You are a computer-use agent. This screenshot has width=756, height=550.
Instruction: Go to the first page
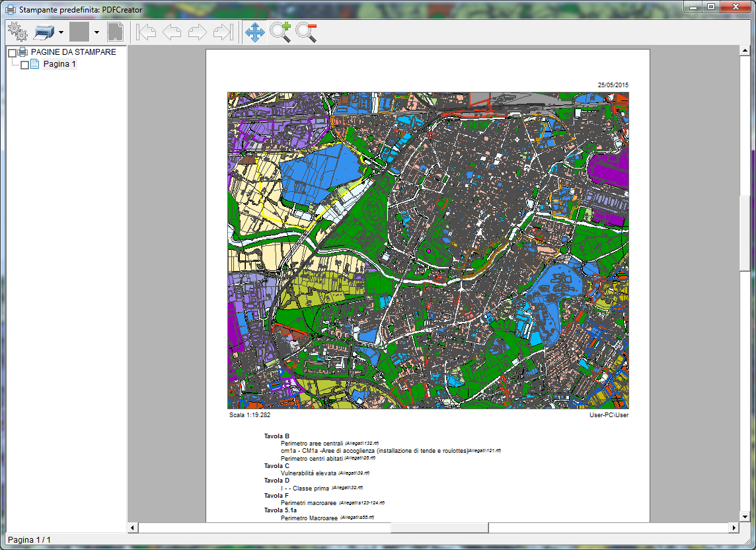coord(146,32)
